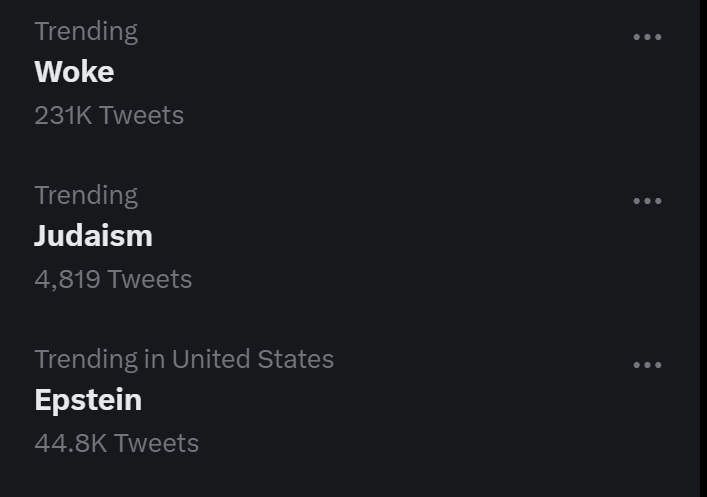Image resolution: width=707 pixels, height=497 pixels.
Task: Open more options for Epstein trend
Action: [647, 365]
